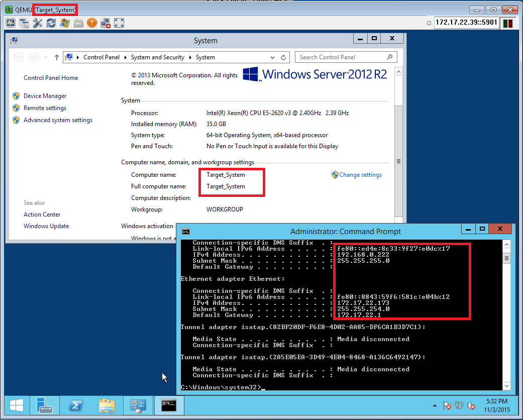
Task: Open Server Manager from the taskbar
Action: pos(44,405)
